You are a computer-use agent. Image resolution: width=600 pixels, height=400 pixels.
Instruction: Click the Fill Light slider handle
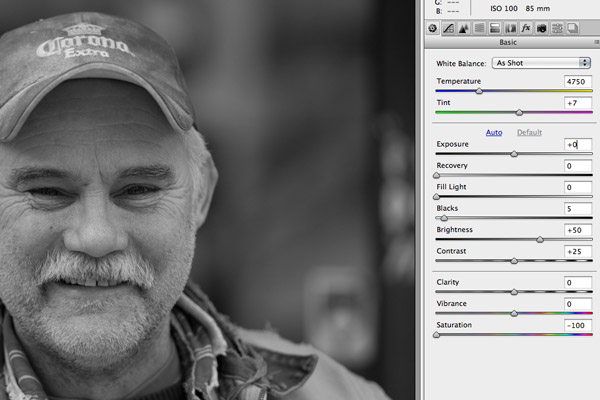coord(437,197)
